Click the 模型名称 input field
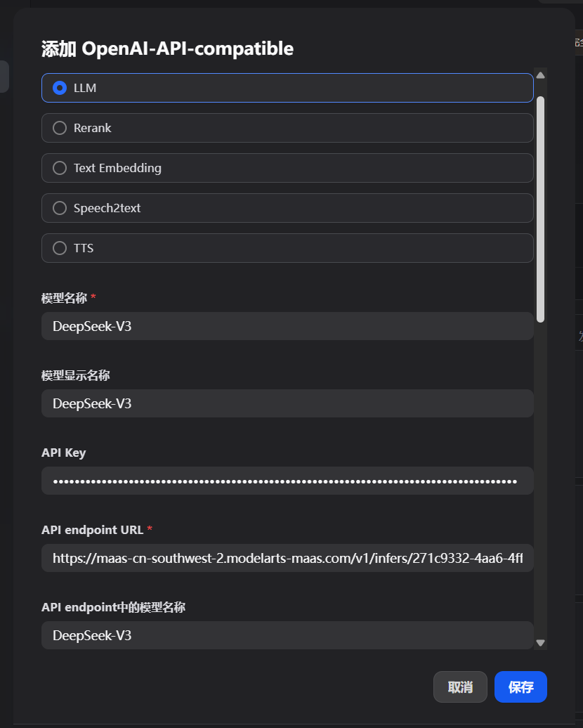Viewport: 583px width, 728px height. 287,326
